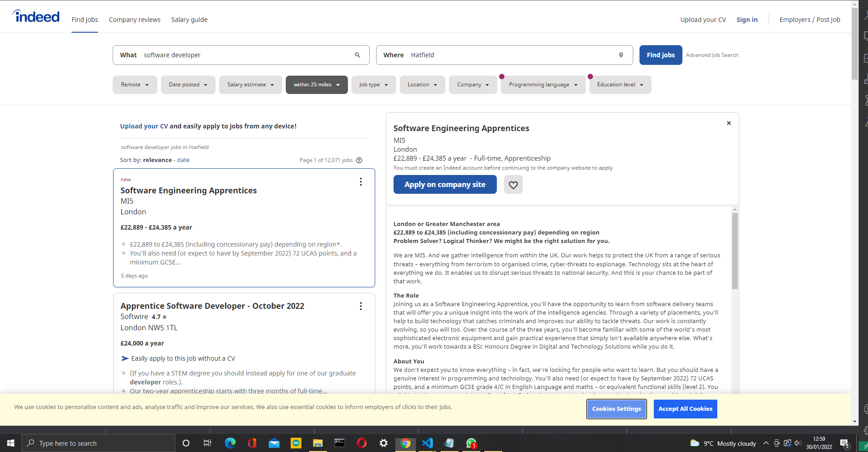The image size is (868, 452).
Task: Open the notification center icon
Action: coord(845,443)
